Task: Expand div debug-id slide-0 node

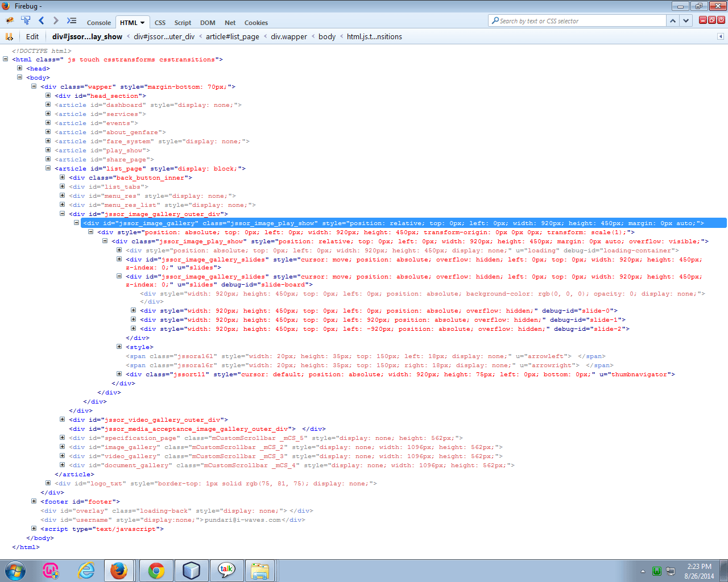Action: click(133, 310)
